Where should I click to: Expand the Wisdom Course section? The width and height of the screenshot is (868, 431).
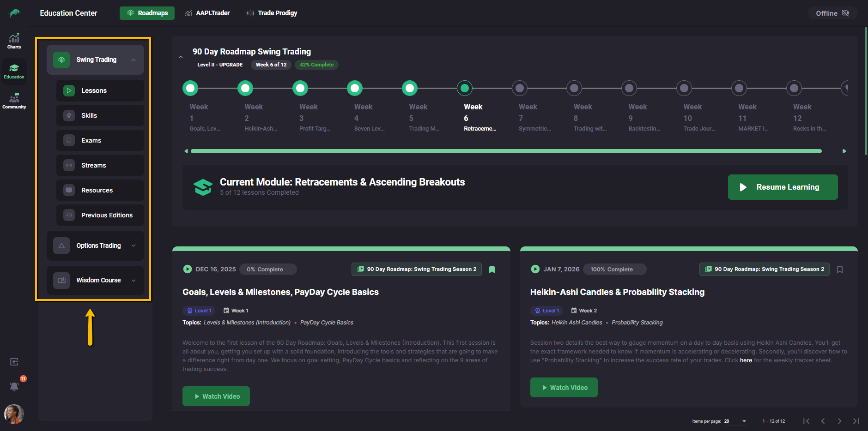coord(134,280)
